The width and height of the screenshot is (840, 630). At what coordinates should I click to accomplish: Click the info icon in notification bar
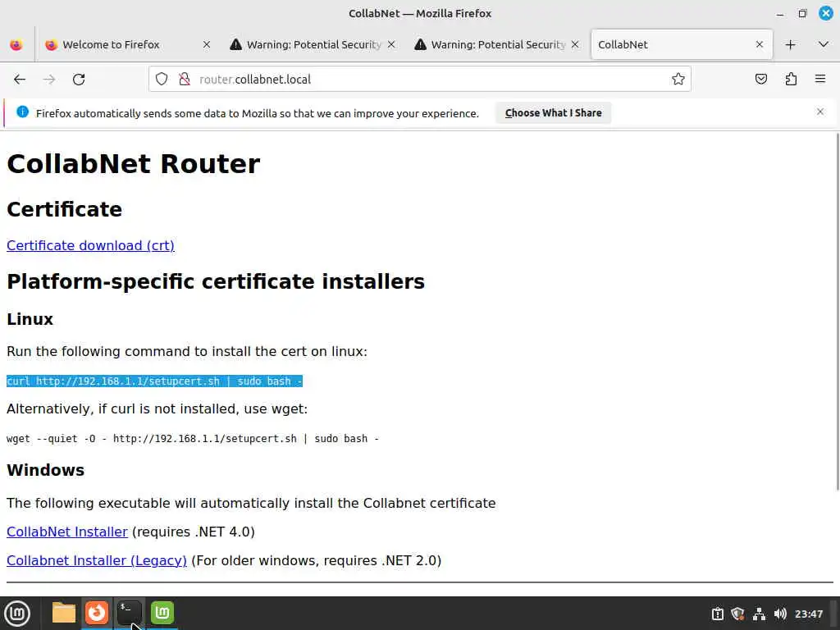coord(22,112)
